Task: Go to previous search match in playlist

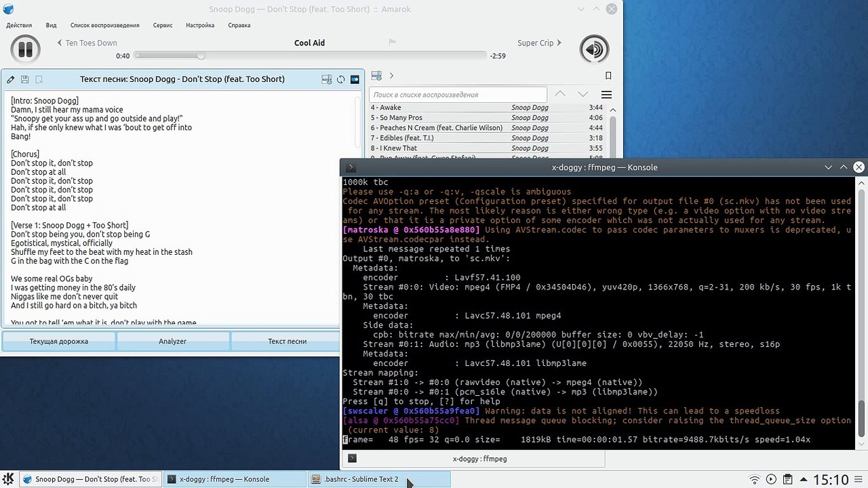Action: (x=560, y=94)
